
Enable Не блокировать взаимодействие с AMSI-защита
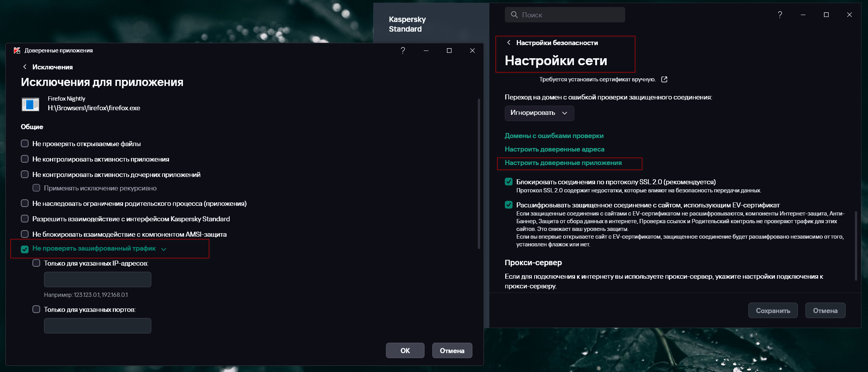point(25,234)
